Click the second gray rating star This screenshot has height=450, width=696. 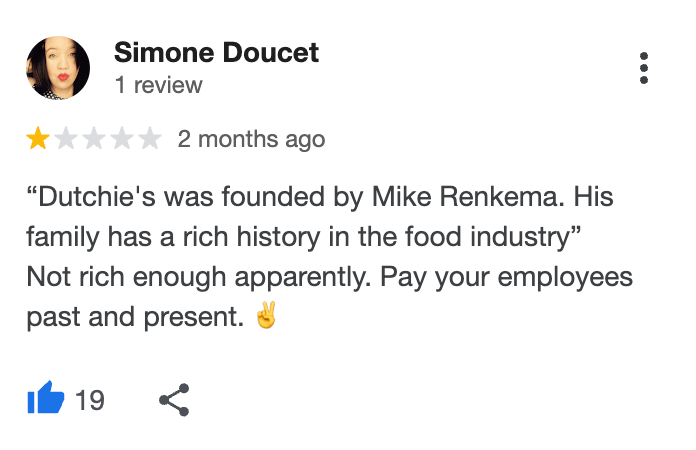click(x=66, y=139)
